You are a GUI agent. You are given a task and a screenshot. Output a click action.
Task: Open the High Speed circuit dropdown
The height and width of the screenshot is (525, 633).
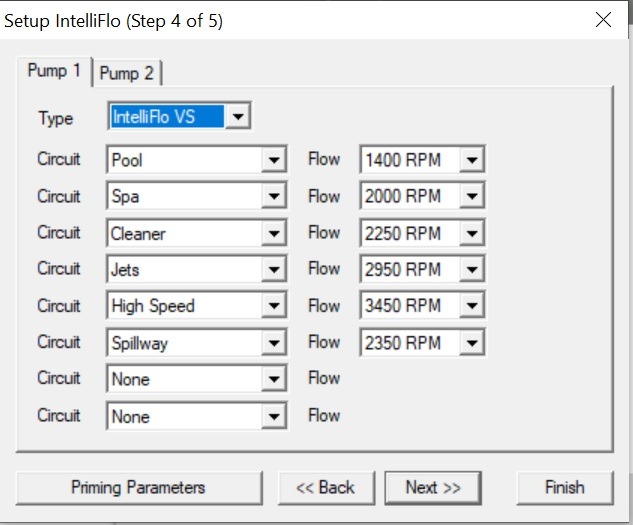(x=197, y=305)
